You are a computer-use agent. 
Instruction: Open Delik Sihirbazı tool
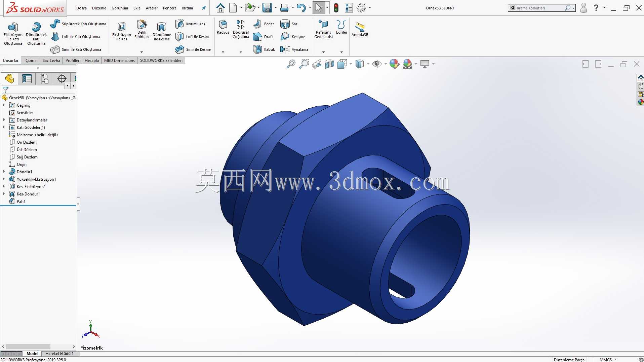pyautogui.click(x=142, y=30)
